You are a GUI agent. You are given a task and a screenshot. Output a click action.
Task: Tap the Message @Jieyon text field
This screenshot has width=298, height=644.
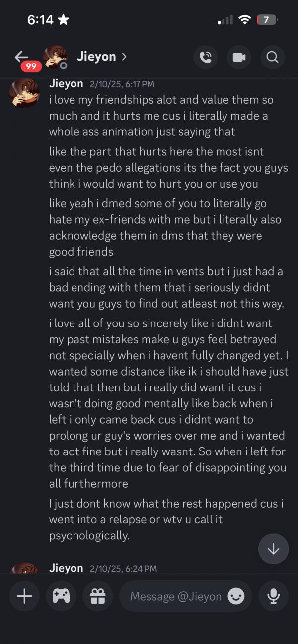point(175,596)
